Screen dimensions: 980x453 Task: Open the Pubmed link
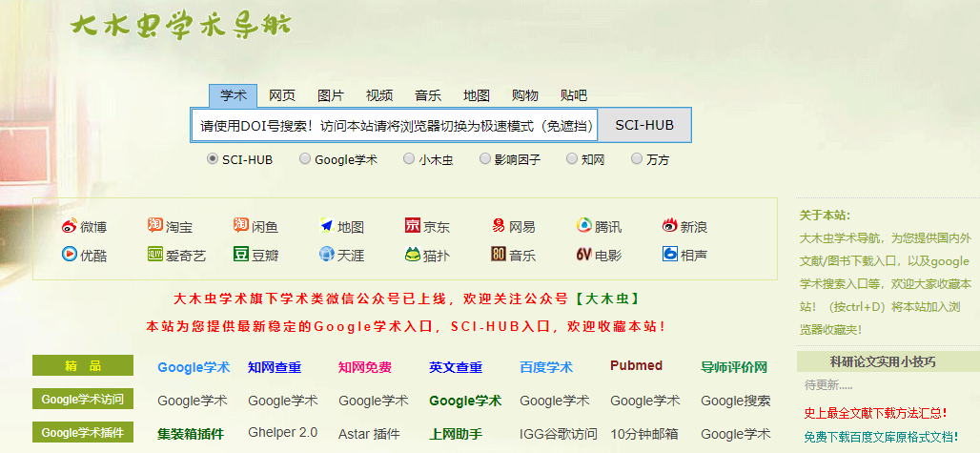pyautogui.click(x=636, y=365)
